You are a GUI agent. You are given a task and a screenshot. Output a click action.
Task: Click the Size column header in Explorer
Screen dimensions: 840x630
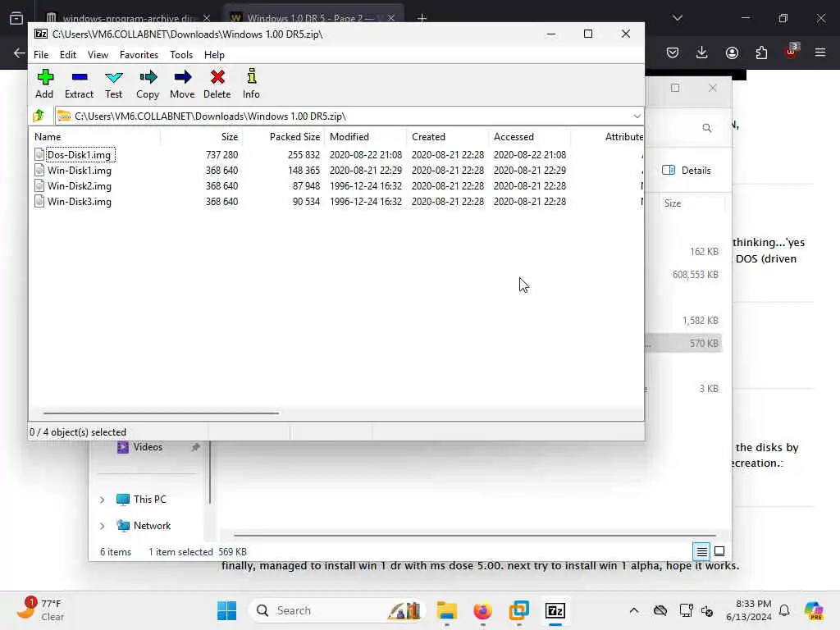[x=692, y=203]
